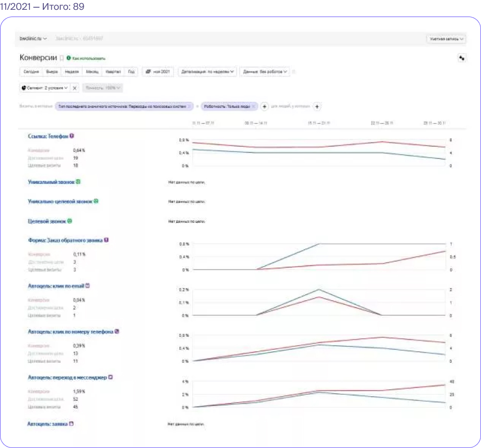This screenshot has height=448, width=481.
Task: Click the compare segments icon top right
Action: (x=461, y=58)
